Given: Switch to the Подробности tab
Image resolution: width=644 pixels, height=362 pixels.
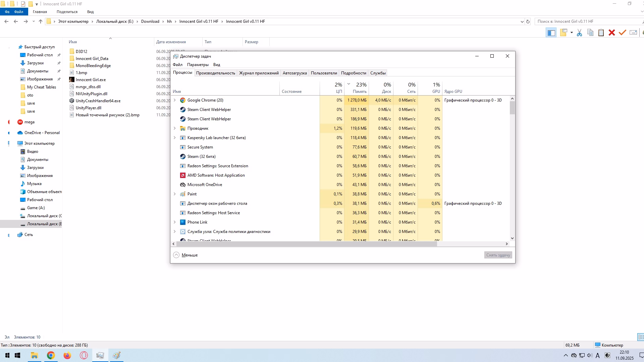Looking at the screenshot, I should pyautogui.click(x=354, y=73).
